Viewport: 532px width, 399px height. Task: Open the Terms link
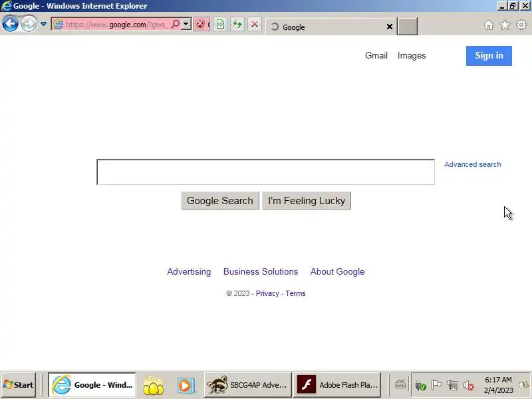pos(295,293)
